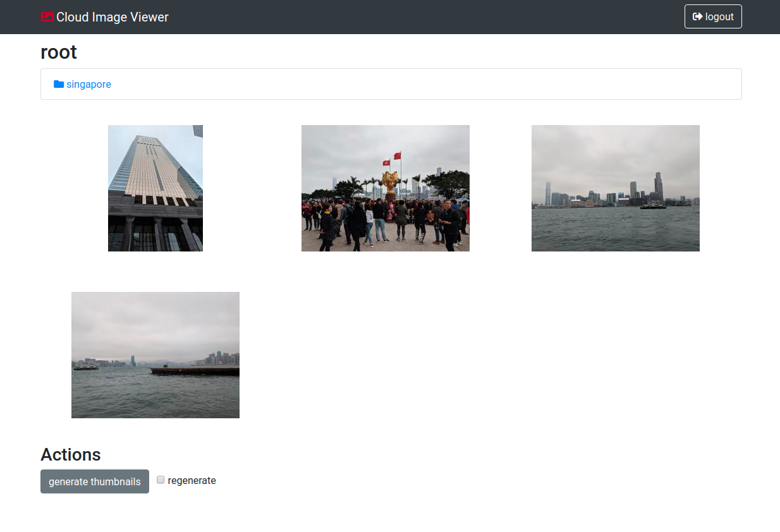
Task: Open the ferry pier photo thumbnail
Action: pyautogui.click(x=155, y=354)
